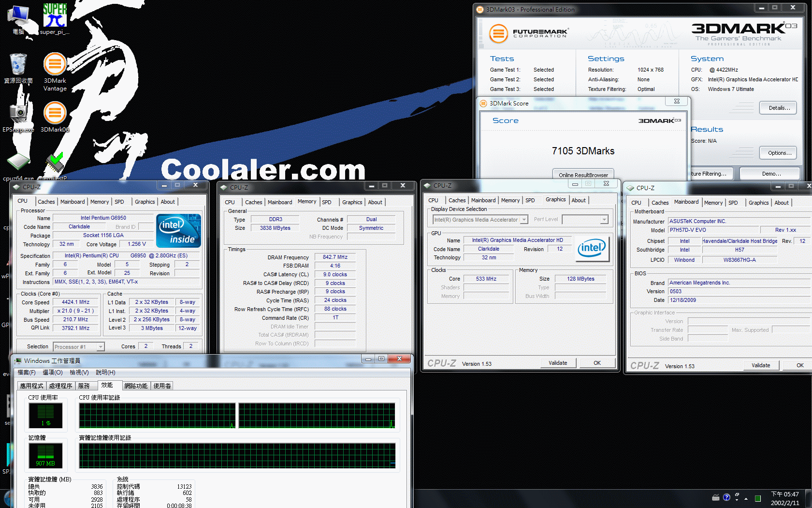This screenshot has height=508, width=812.
Task: Click Validate in Graphics CPU-Z window
Action: (x=558, y=363)
